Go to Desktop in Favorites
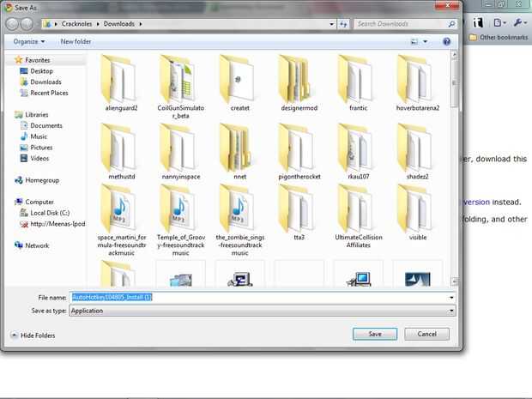 point(37,71)
